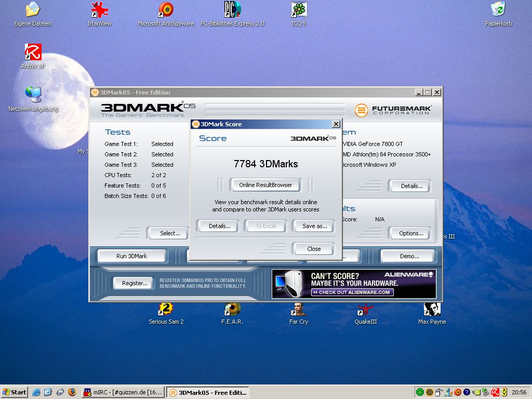Screen dimensions: 532x399
Task: Click Feature Tests 0 of 5 row
Action: (x=135, y=185)
